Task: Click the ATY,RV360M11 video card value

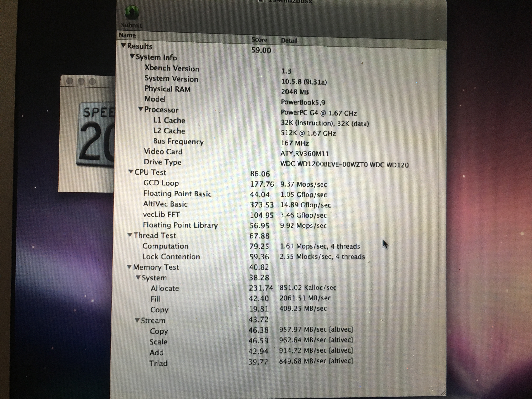Action: click(305, 153)
